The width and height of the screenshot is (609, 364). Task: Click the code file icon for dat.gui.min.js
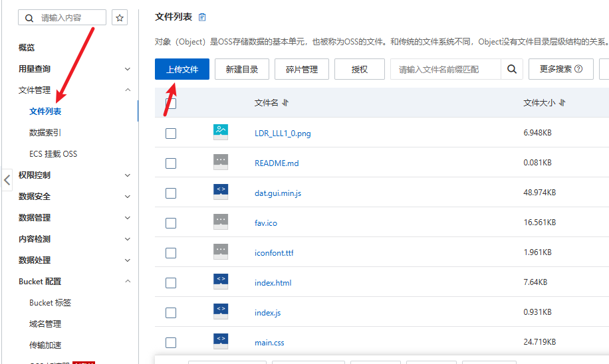(x=221, y=192)
